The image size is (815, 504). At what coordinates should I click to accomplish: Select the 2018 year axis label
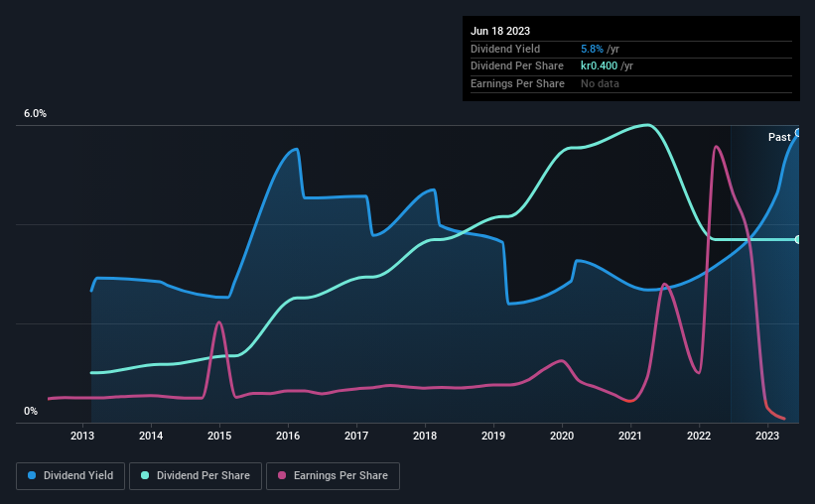425,436
